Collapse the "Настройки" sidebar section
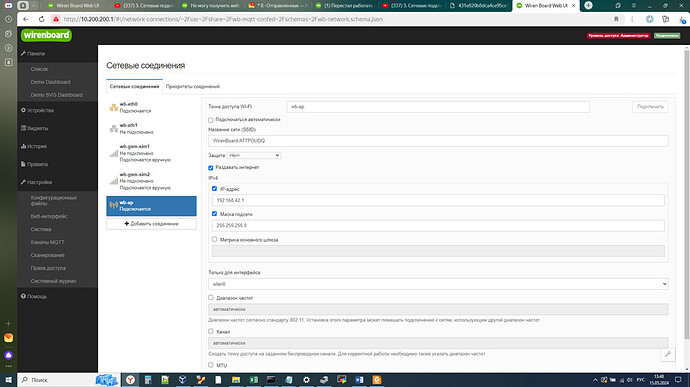Image resolution: width=690 pixels, height=387 pixels. pos(39,182)
